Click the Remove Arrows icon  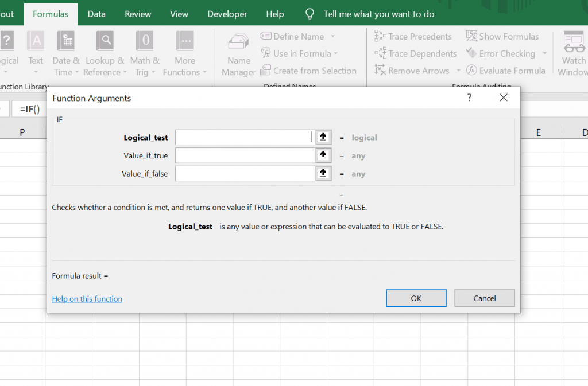coord(380,70)
